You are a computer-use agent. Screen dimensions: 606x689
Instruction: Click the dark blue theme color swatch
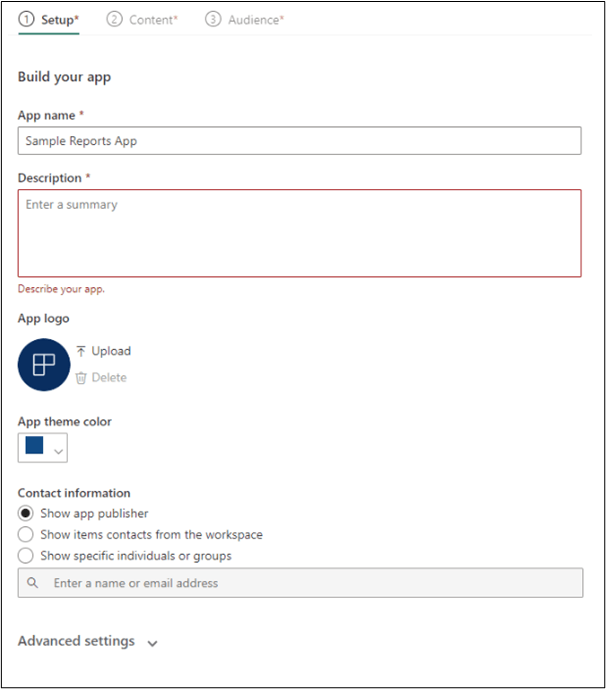coord(35,447)
